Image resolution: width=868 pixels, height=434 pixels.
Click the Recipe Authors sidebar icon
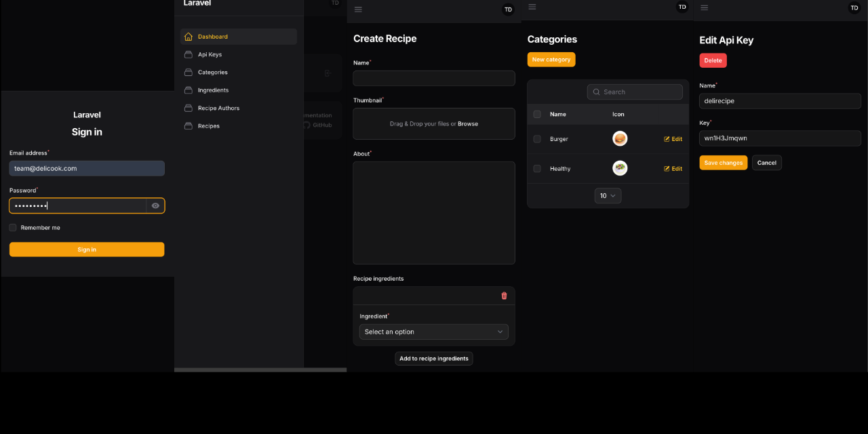coord(189,108)
